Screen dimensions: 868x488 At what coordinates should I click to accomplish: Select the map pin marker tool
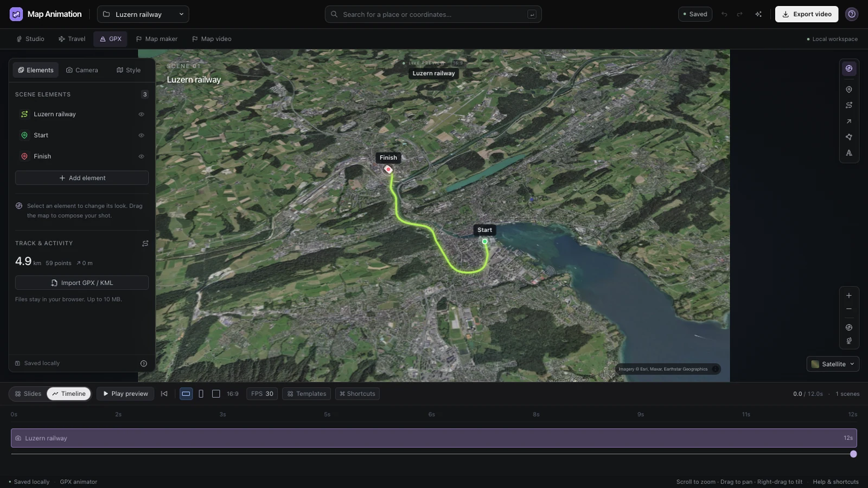pyautogui.click(x=849, y=89)
